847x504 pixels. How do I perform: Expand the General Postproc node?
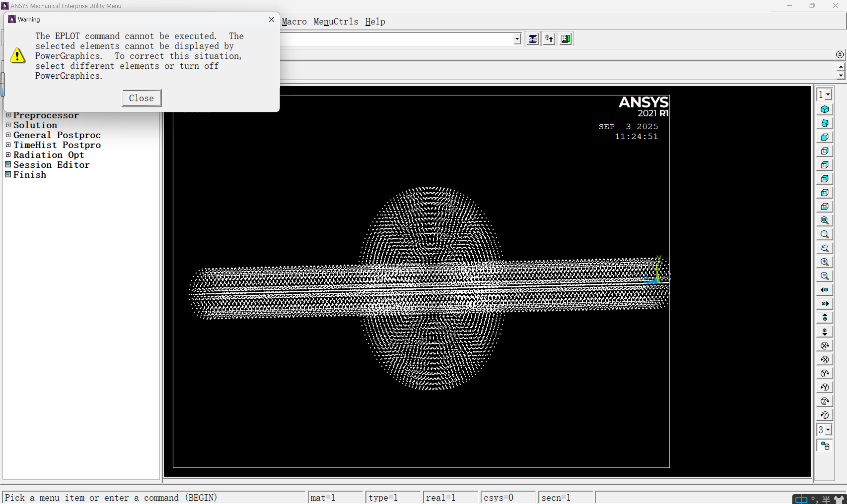pyautogui.click(x=8, y=135)
